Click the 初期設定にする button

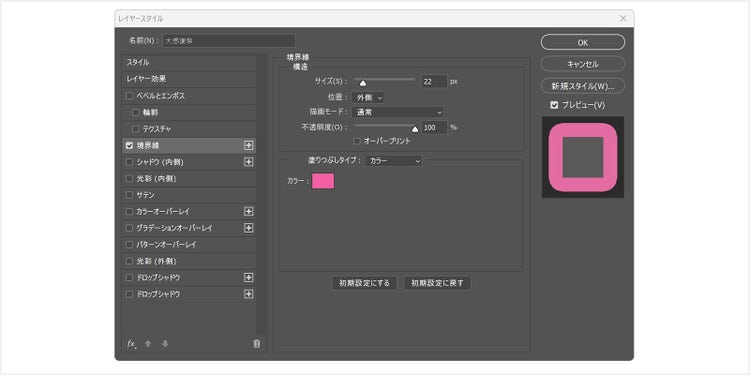(x=364, y=283)
